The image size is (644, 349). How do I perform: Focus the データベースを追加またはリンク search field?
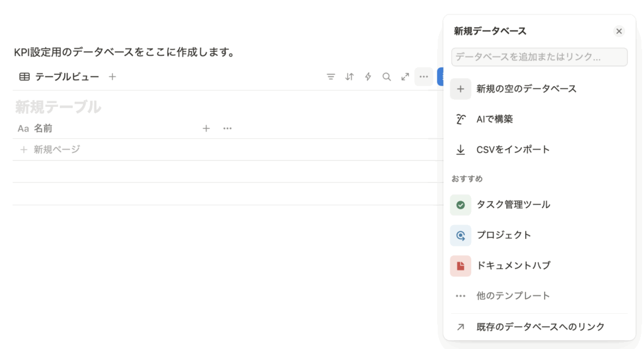click(539, 57)
